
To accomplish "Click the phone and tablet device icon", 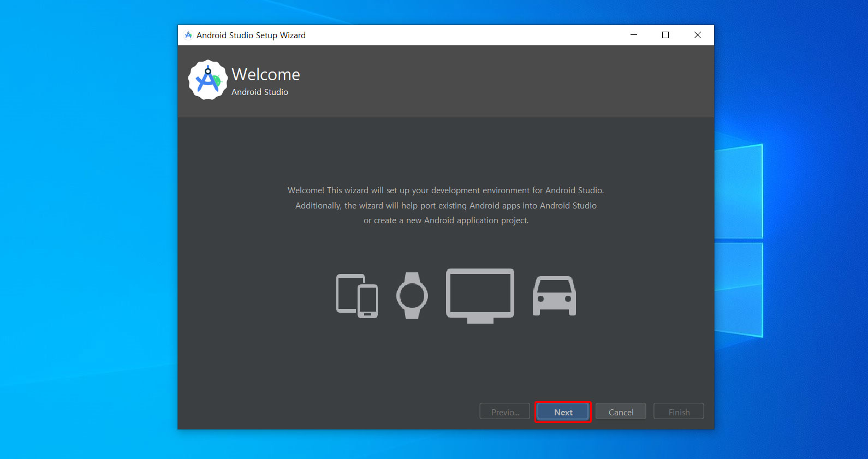I will 357,296.
